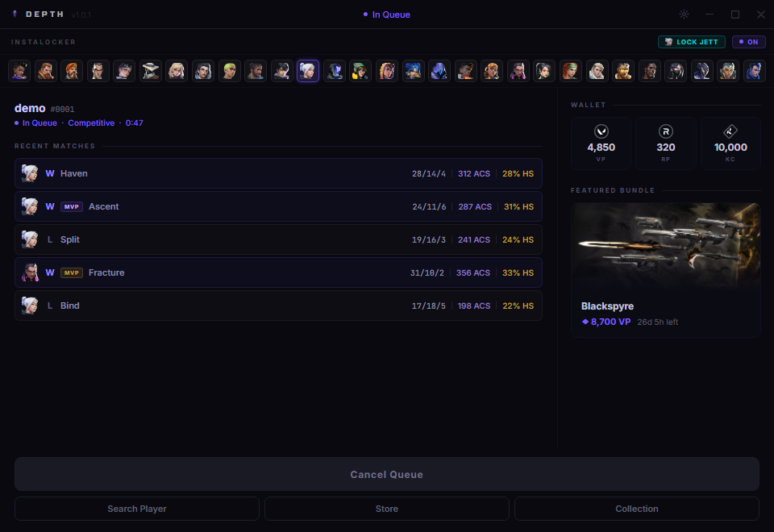Click the Competitive queue mode label

click(x=91, y=123)
